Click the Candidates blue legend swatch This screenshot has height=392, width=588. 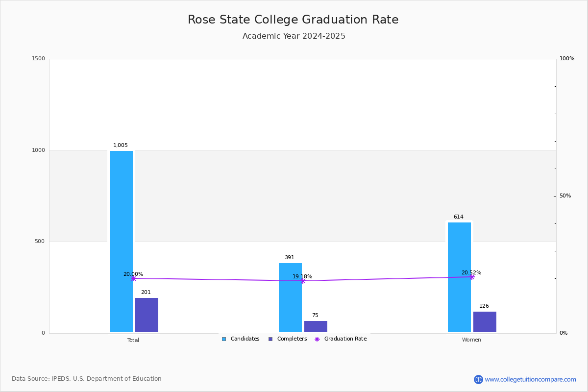(224, 339)
